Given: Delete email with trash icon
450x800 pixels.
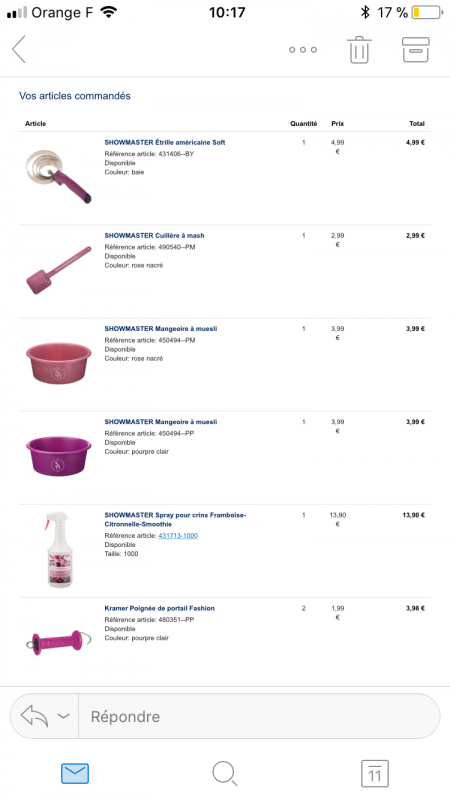Looking at the screenshot, I should point(359,49).
